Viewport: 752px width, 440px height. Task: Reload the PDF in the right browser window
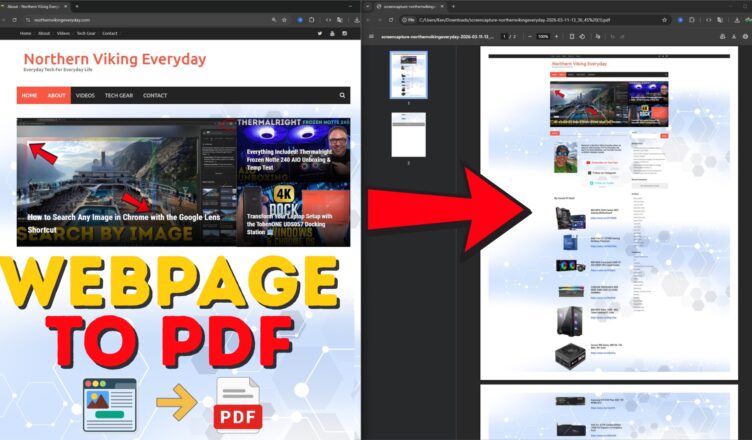(x=391, y=20)
